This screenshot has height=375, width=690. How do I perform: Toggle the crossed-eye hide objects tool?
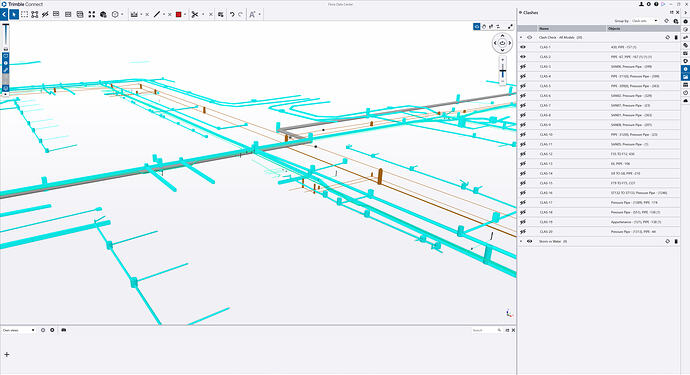point(45,15)
